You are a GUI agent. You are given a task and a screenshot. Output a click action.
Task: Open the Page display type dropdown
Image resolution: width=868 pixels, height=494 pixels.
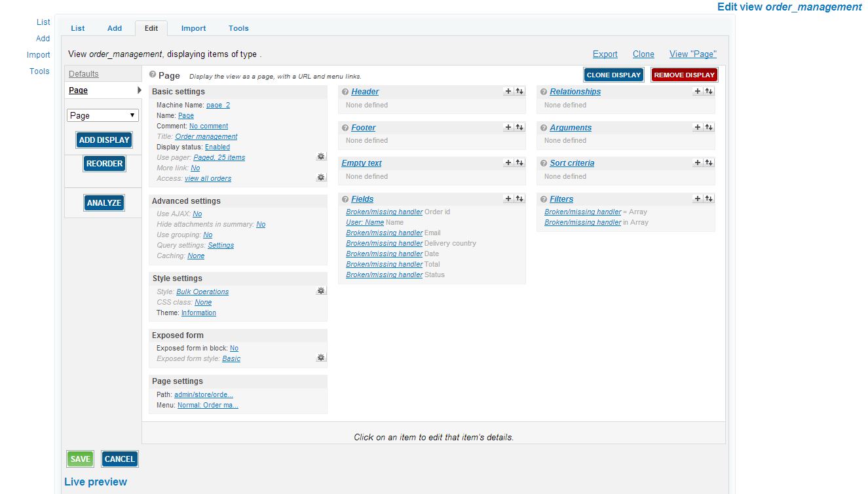tap(103, 115)
